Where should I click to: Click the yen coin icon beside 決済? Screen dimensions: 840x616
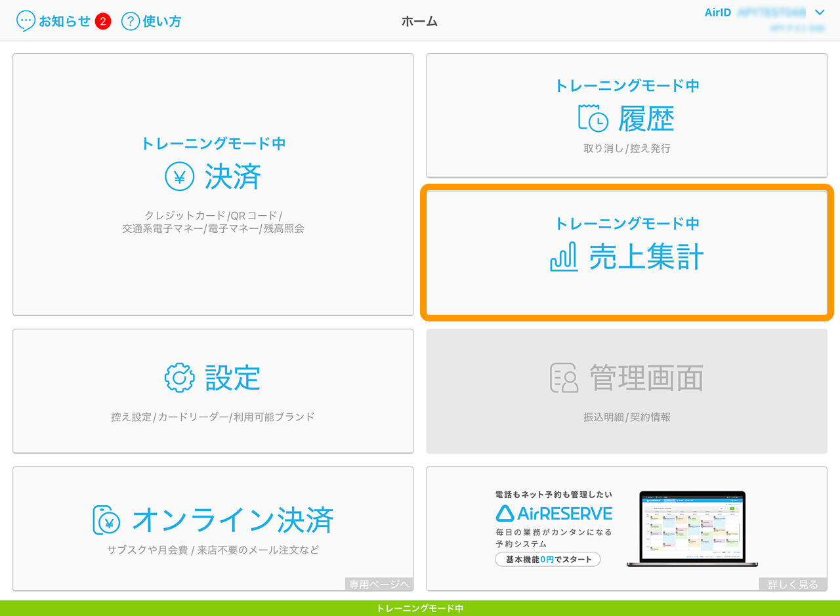179,176
